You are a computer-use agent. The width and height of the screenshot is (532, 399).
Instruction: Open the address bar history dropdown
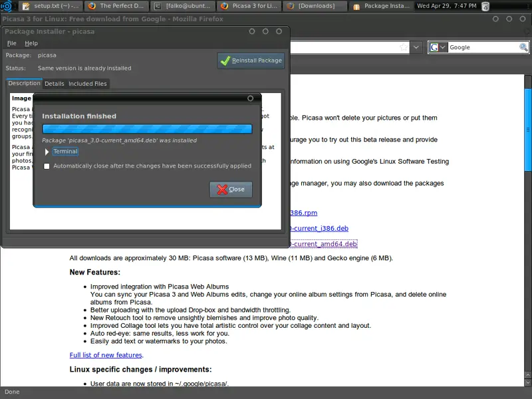(416, 47)
